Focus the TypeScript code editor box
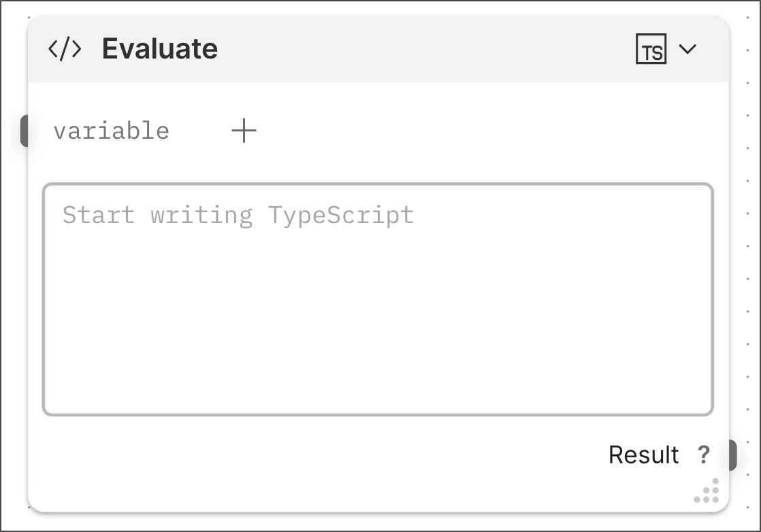 click(x=378, y=299)
